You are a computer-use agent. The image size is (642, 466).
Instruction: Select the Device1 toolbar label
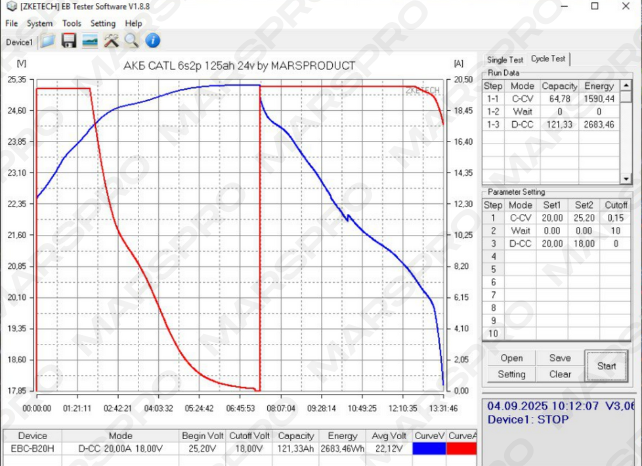click(19, 42)
